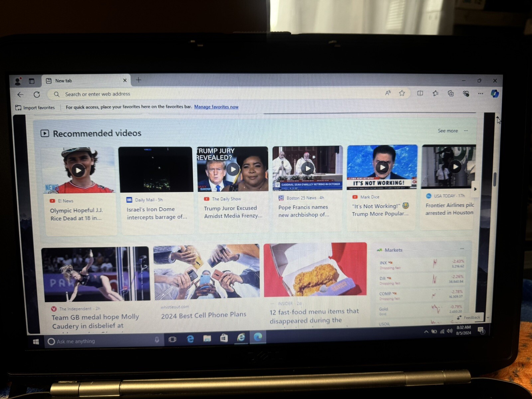Screen dimensions: 532x399
Task: Open 12 fast-food menu items article
Action: 314,316
